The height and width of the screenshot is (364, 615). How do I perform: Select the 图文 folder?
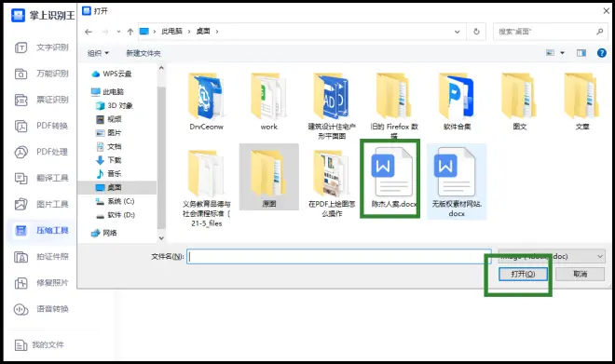pos(519,101)
